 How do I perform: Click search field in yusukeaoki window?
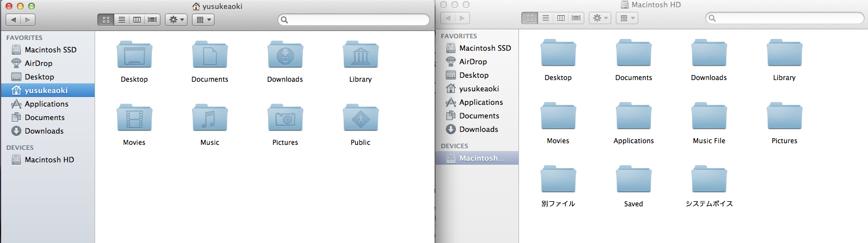[354, 20]
